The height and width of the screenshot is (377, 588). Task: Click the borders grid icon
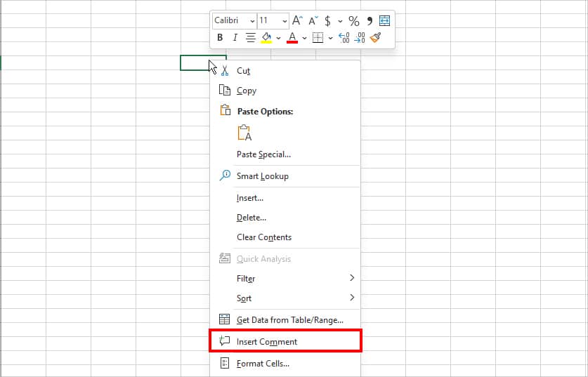[x=318, y=37]
